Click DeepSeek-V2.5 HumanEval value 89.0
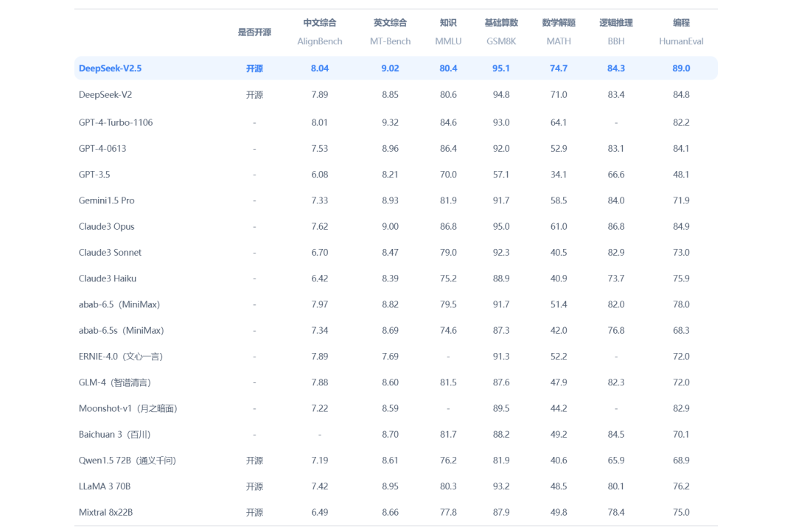 (x=681, y=68)
